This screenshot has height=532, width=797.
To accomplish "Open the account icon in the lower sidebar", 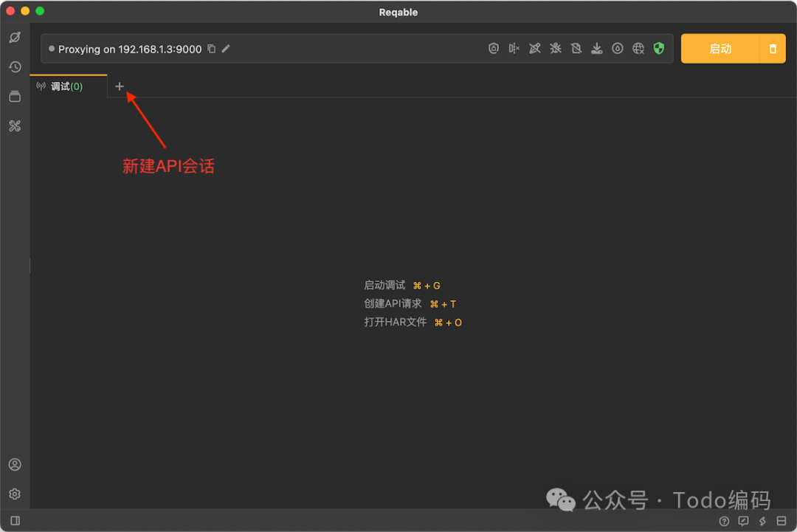I will pyautogui.click(x=15, y=464).
